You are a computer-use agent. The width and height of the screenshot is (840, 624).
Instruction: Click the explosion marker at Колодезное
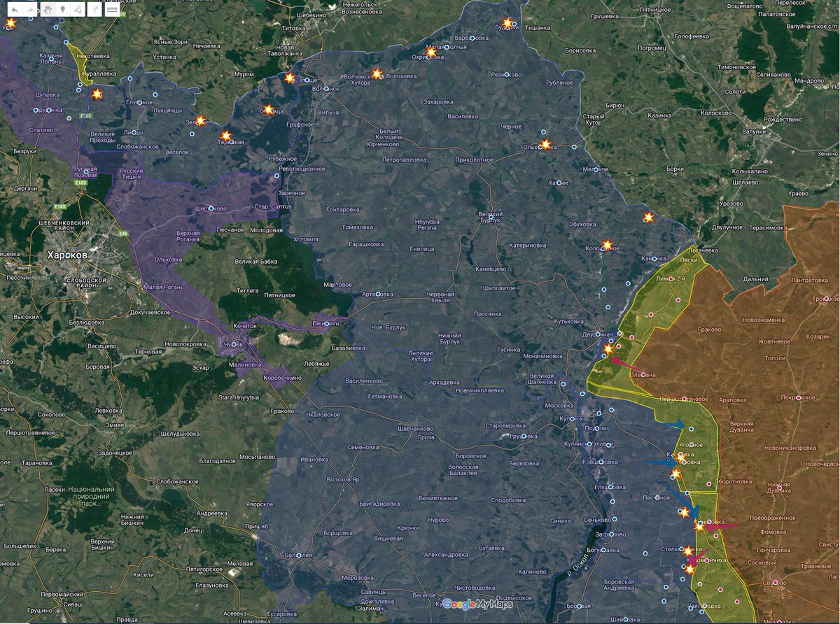pyautogui.click(x=608, y=245)
